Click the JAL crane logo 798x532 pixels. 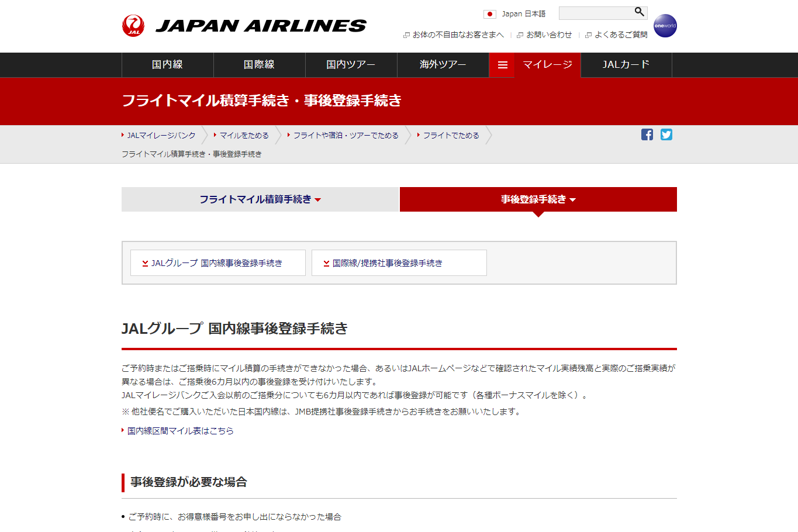[133, 26]
